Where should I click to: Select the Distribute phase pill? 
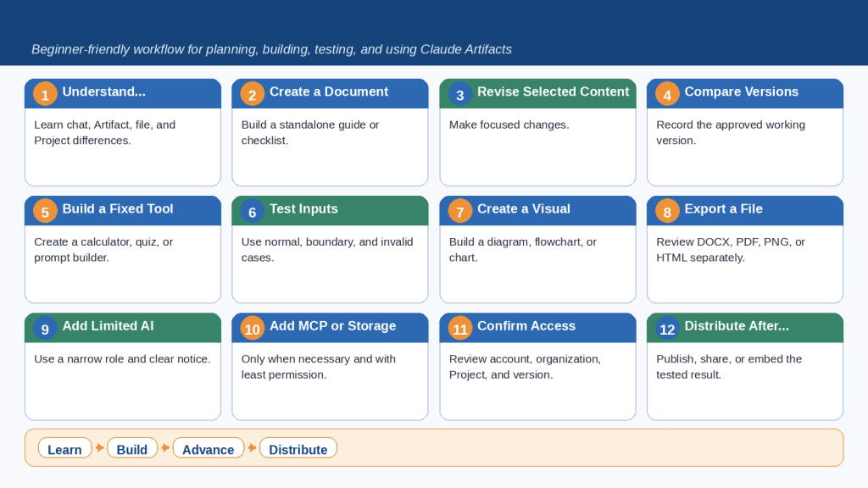pos(298,448)
